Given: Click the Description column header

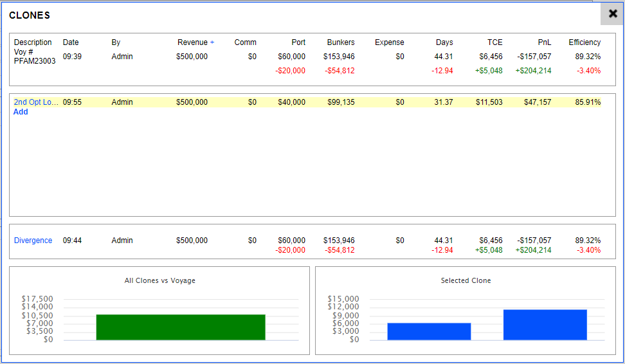Looking at the screenshot, I should pos(33,42).
